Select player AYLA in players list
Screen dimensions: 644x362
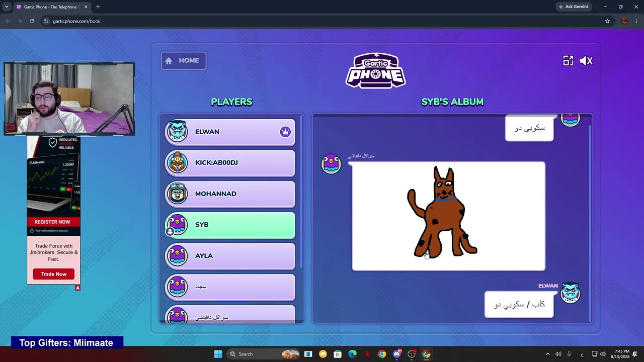(230, 256)
